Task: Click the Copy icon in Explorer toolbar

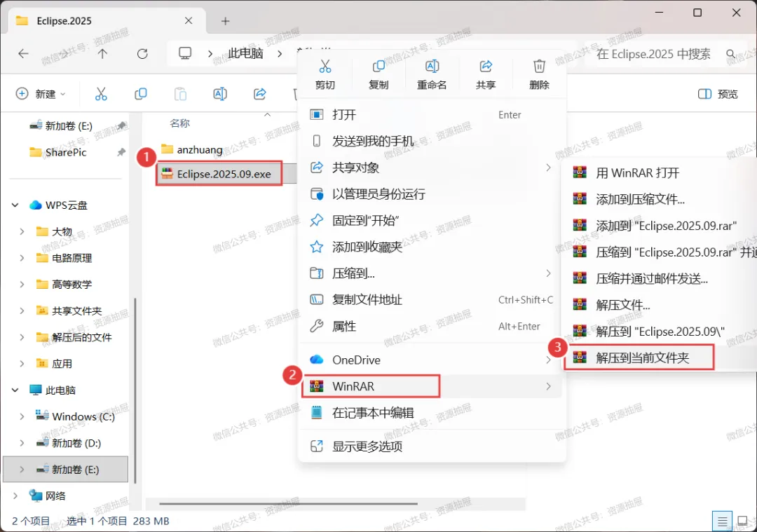Action: [140, 94]
